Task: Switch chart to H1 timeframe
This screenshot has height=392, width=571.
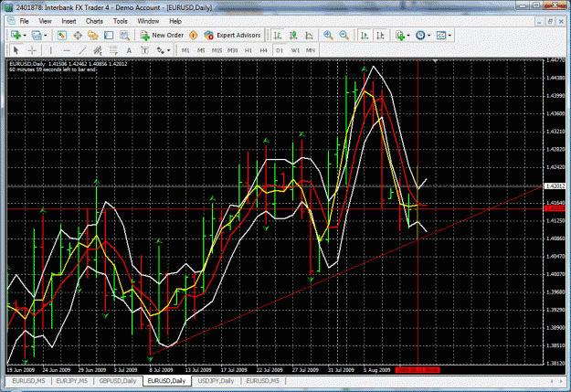Action: click(248, 50)
